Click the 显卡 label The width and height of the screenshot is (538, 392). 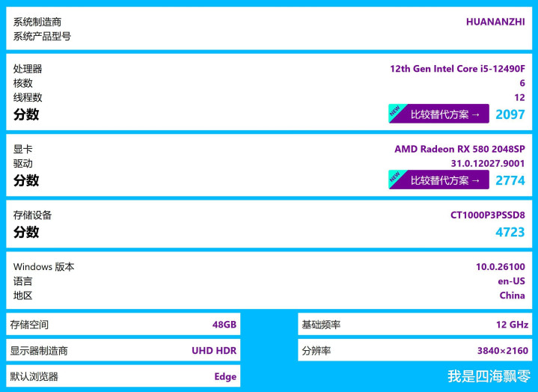click(23, 149)
